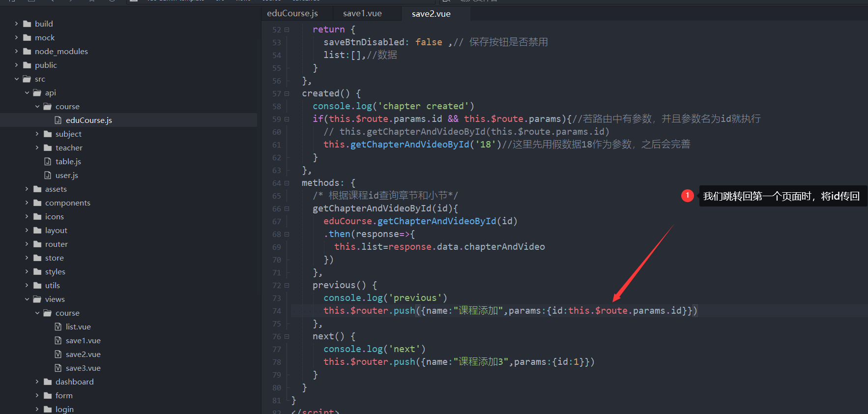Click the utils folder icon
This screenshot has width=868, height=414.
(37, 285)
